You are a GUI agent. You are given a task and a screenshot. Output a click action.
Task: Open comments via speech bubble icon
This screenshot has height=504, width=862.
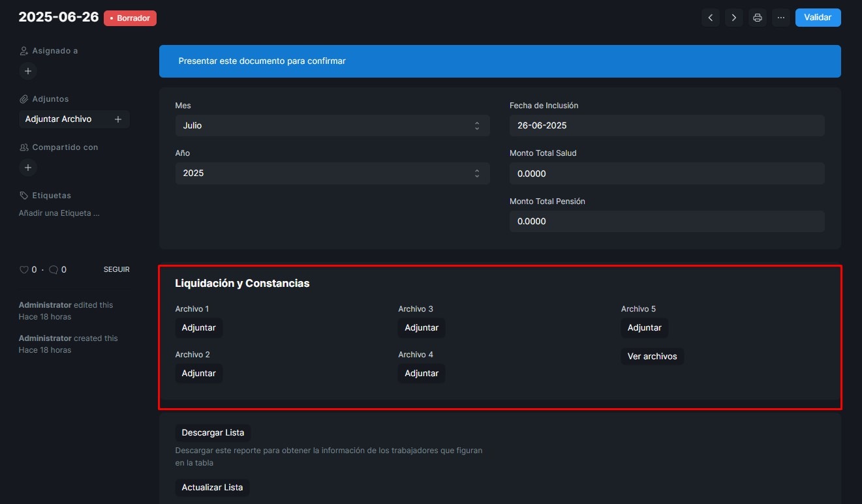[54, 269]
